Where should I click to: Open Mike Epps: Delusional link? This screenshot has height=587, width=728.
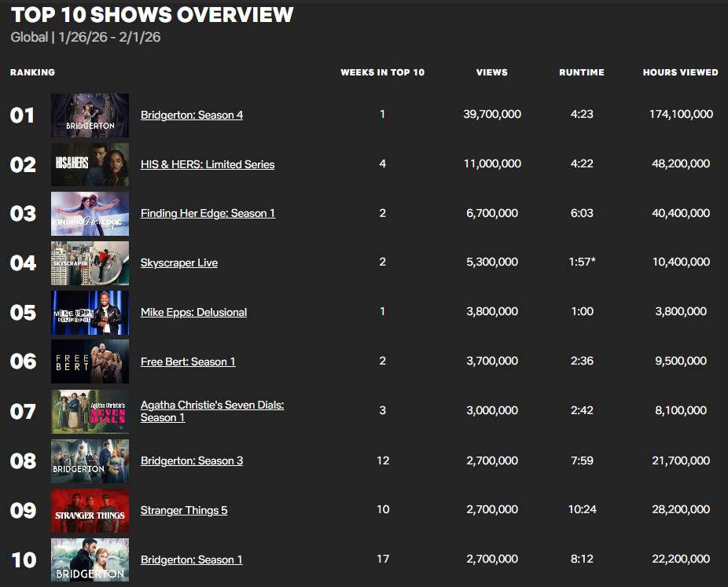193,312
